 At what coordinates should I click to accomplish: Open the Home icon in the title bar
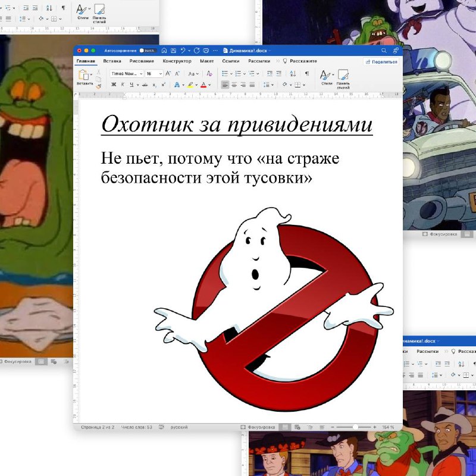164,51
